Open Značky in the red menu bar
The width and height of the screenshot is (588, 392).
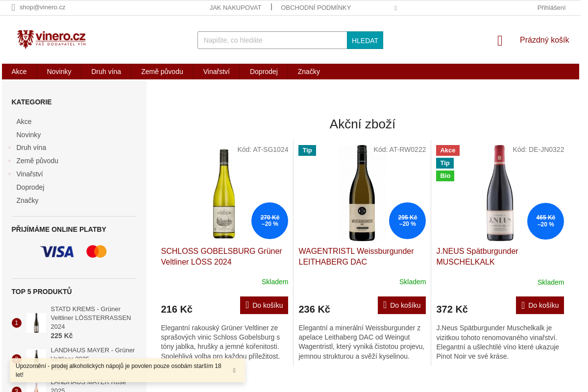tap(309, 72)
